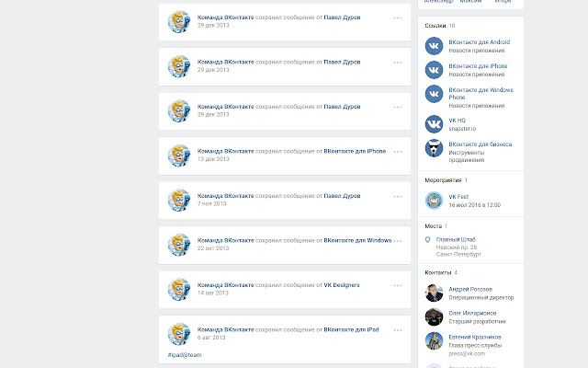Viewport: 588px width, 368px height.
Task: Open the VK Fest event icon
Action: pyautogui.click(x=434, y=201)
